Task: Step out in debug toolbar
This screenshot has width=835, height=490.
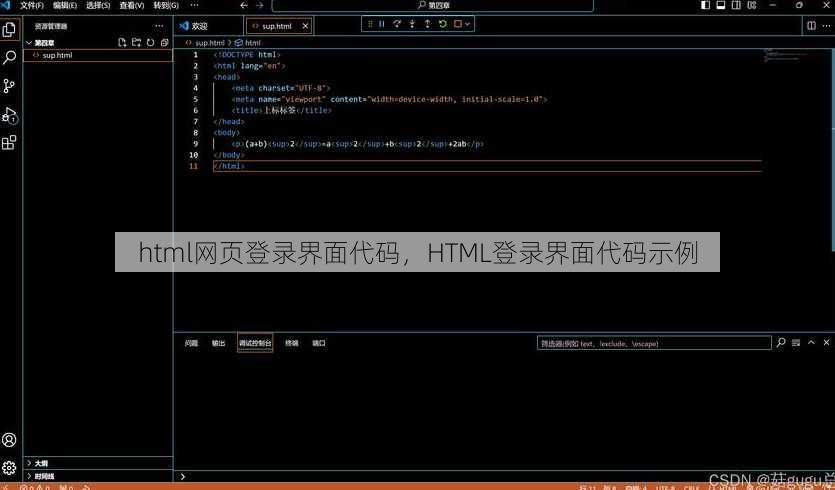Action: tap(427, 24)
